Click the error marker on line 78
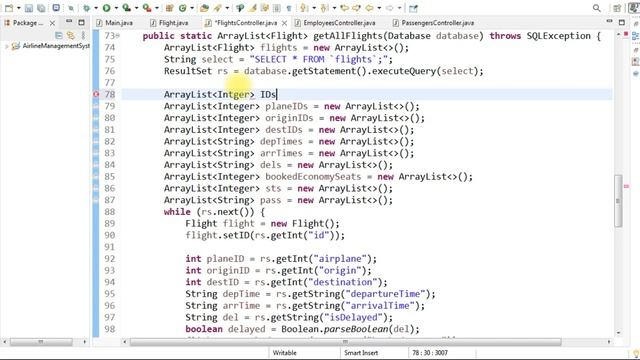Image resolution: width=640 pixels, height=360 pixels. [x=96, y=94]
